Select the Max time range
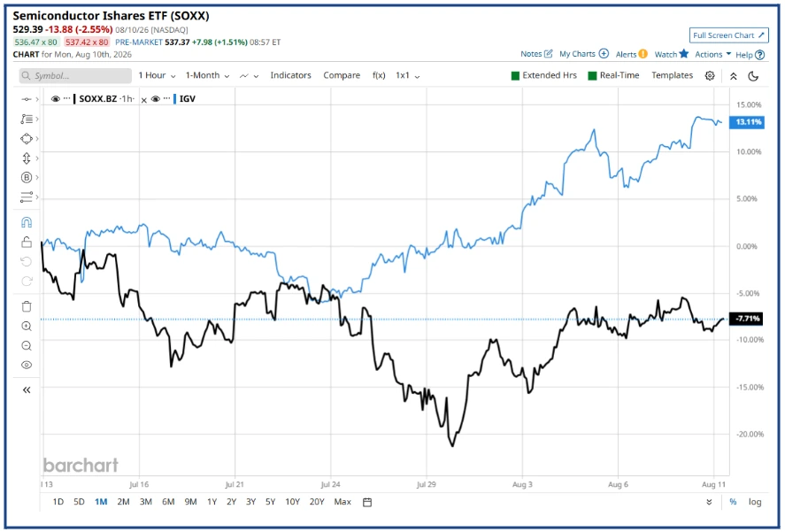This screenshot has width=785, height=532. click(342, 501)
